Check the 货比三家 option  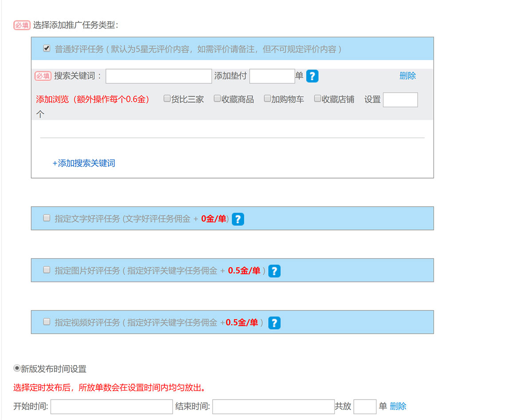pos(167,98)
